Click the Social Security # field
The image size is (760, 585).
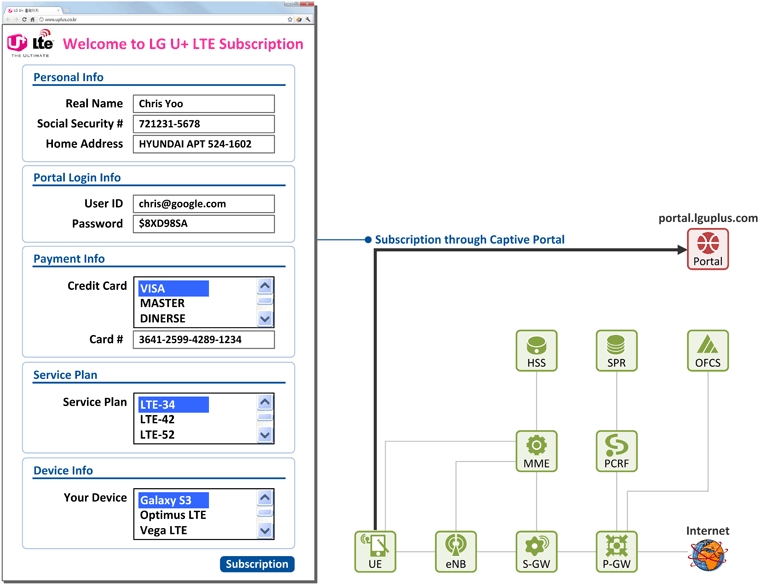click(x=204, y=124)
